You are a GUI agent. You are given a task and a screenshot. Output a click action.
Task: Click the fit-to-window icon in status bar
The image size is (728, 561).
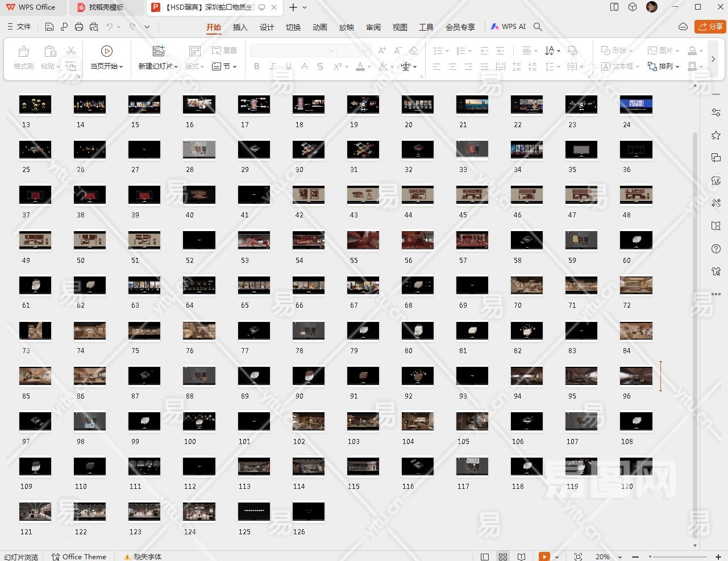(578, 556)
